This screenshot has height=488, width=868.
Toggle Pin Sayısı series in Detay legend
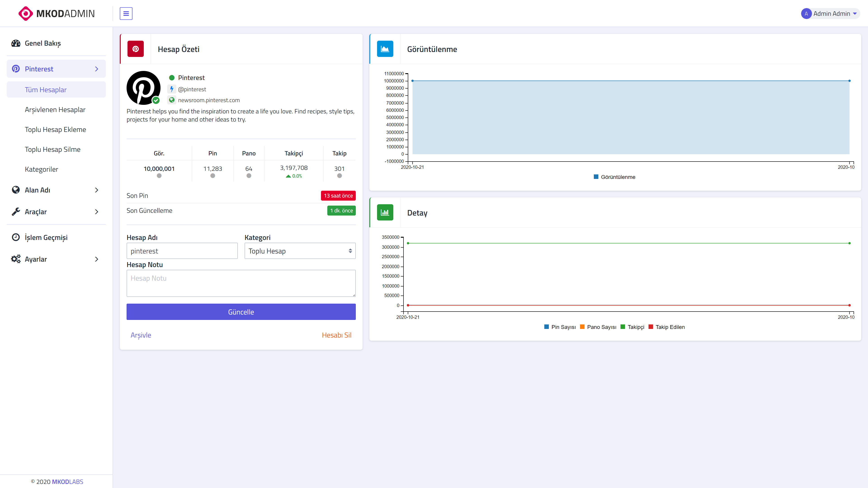[x=560, y=327]
